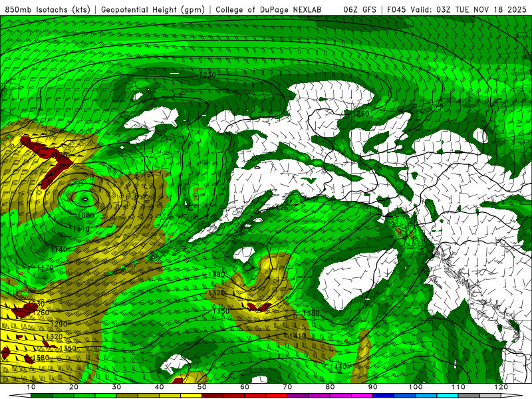Viewport: 532px width, 399px height.
Task: Click the closed low center inside the 1080 contour
Action: click(85, 199)
